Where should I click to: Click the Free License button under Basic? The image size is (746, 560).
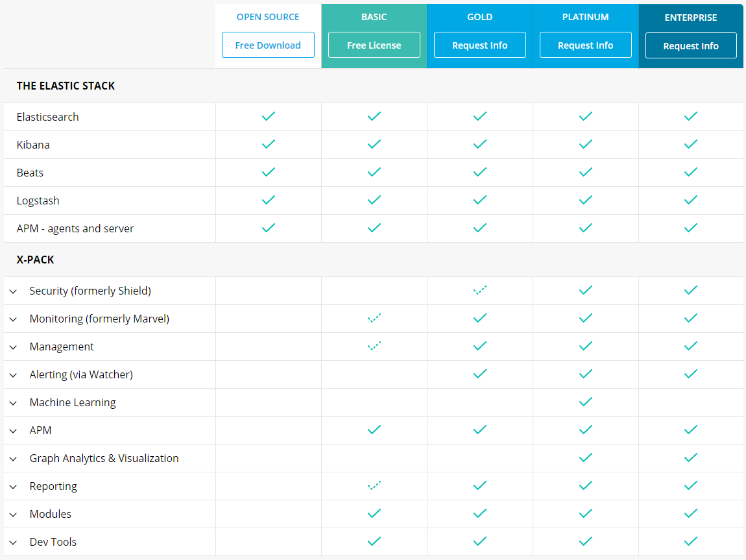(x=374, y=45)
